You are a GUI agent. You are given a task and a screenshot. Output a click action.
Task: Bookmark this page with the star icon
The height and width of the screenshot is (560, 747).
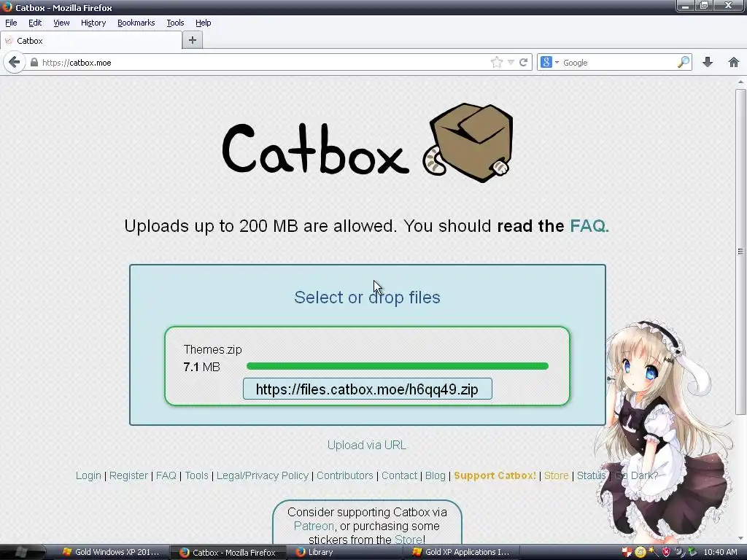click(x=496, y=63)
